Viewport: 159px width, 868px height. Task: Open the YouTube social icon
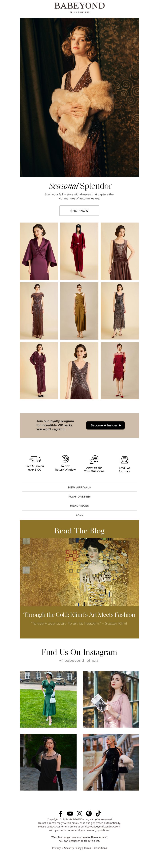tap(70, 813)
